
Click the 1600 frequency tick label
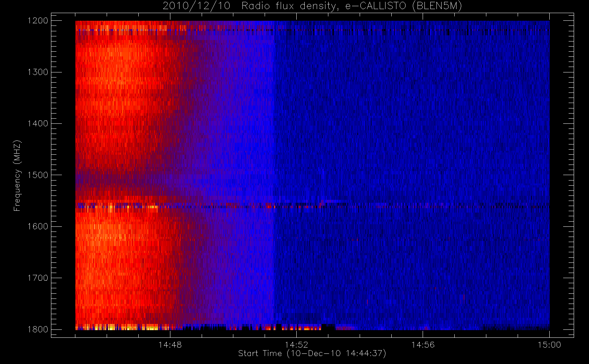coord(38,226)
